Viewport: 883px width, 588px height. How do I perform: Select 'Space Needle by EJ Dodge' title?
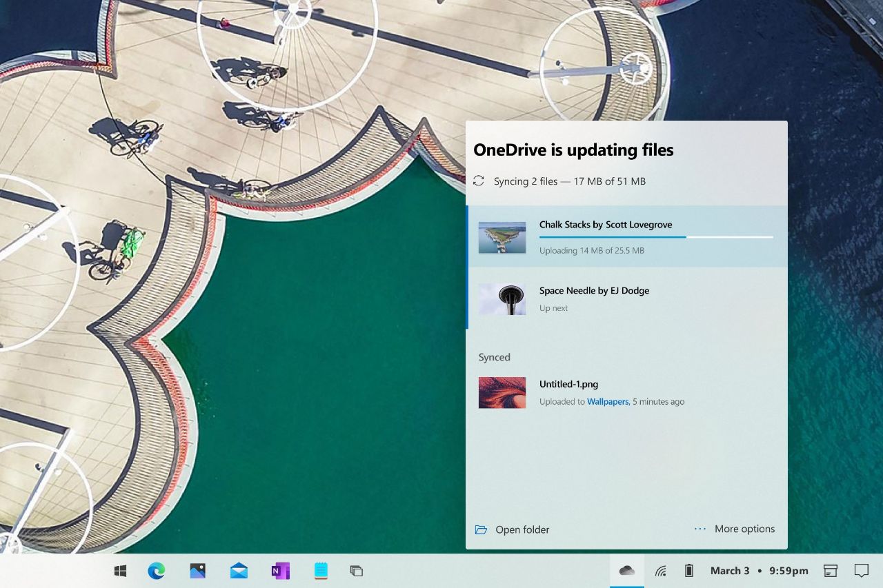pos(594,291)
